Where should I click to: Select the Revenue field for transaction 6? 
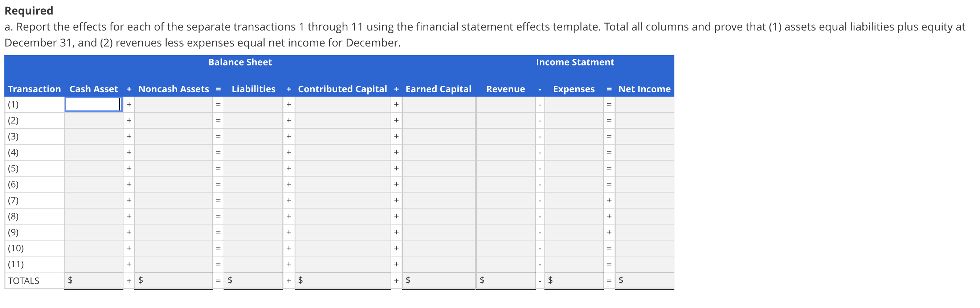pyautogui.click(x=506, y=184)
